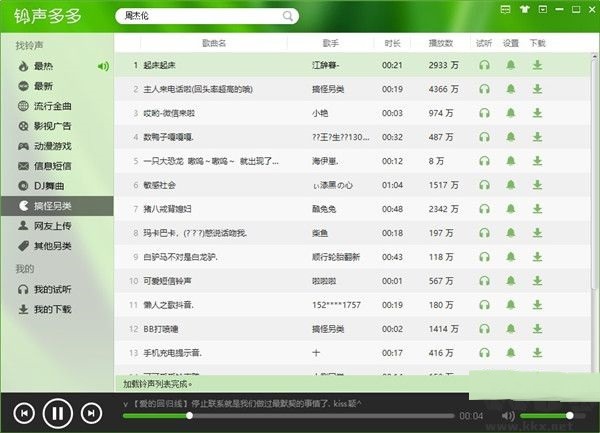The height and width of the screenshot is (433, 600).
Task: Set 数鸭子嘎嘎嘎 ringtone via bell icon
Action: pos(510,137)
